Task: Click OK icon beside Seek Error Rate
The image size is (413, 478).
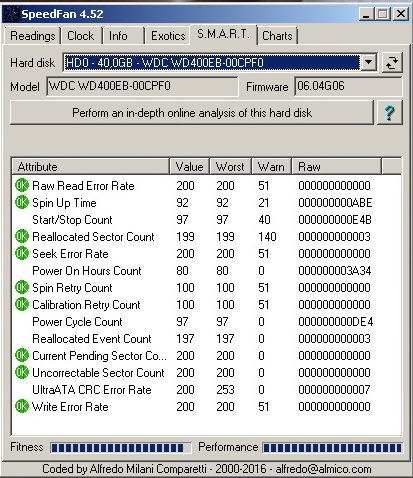Action: click(22, 253)
